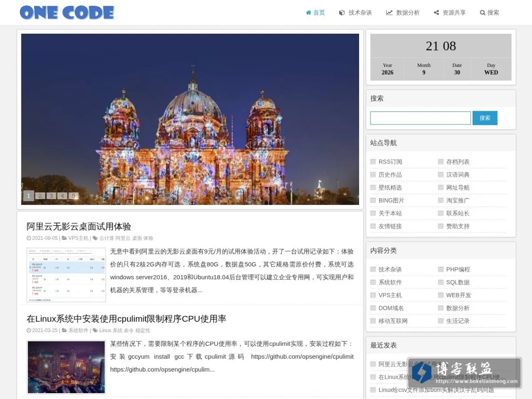Open the 搜索 item in top menu
Image resolution: width=532 pixels, height=399 pixels.
(x=489, y=13)
